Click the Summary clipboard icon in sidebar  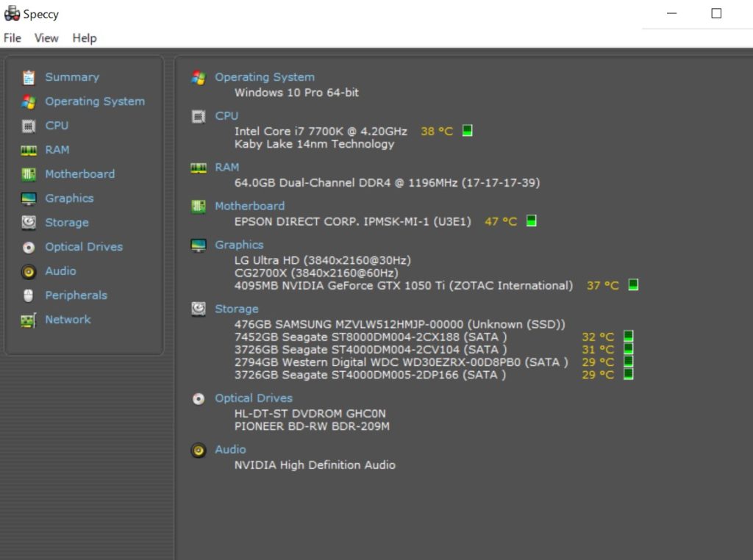pos(29,77)
